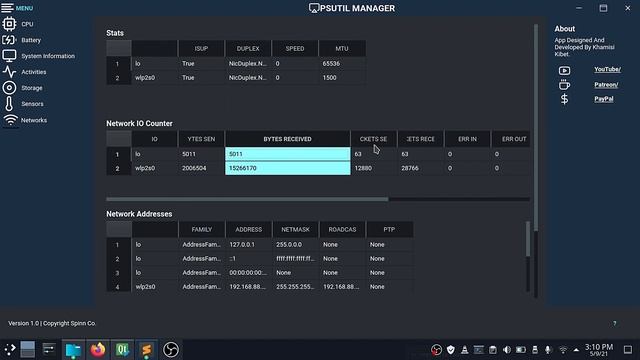Click the shield icon in system tray
640x360 pixels.
coord(451,350)
